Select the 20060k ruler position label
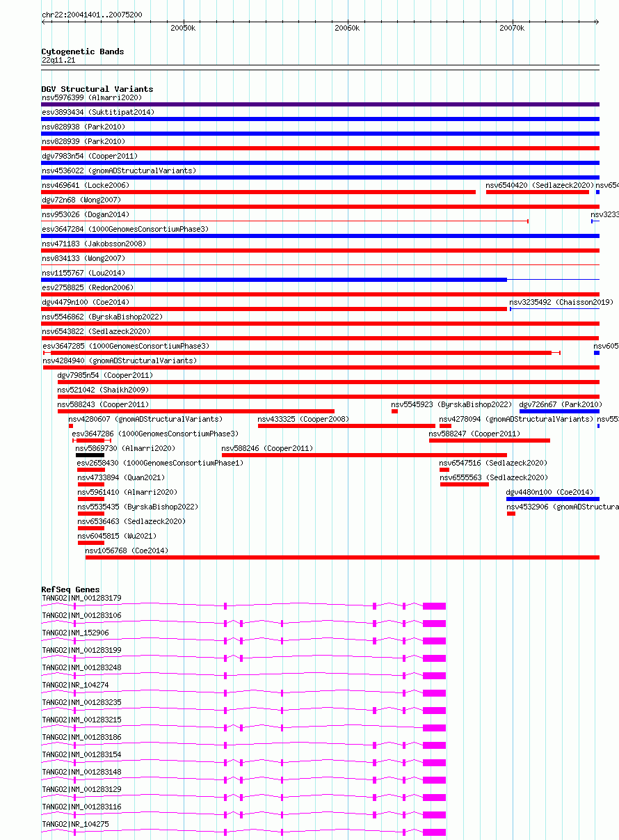 tap(347, 28)
